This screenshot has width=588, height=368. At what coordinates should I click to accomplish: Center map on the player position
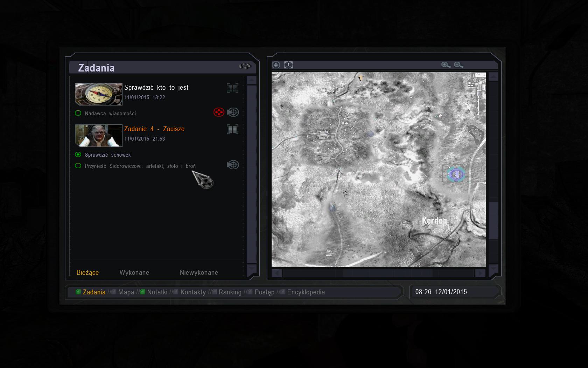click(288, 65)
